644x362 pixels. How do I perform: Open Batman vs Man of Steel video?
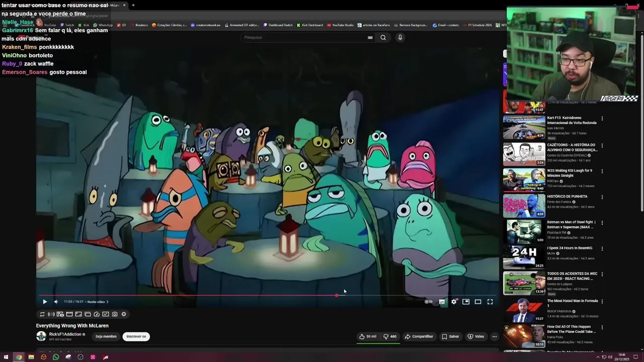(524, 231)
